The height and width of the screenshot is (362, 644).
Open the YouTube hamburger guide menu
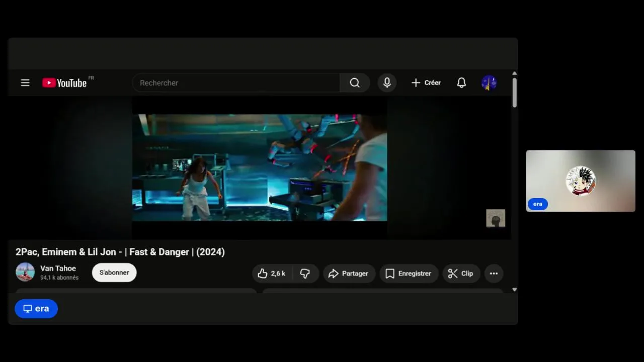coord(25,83)
